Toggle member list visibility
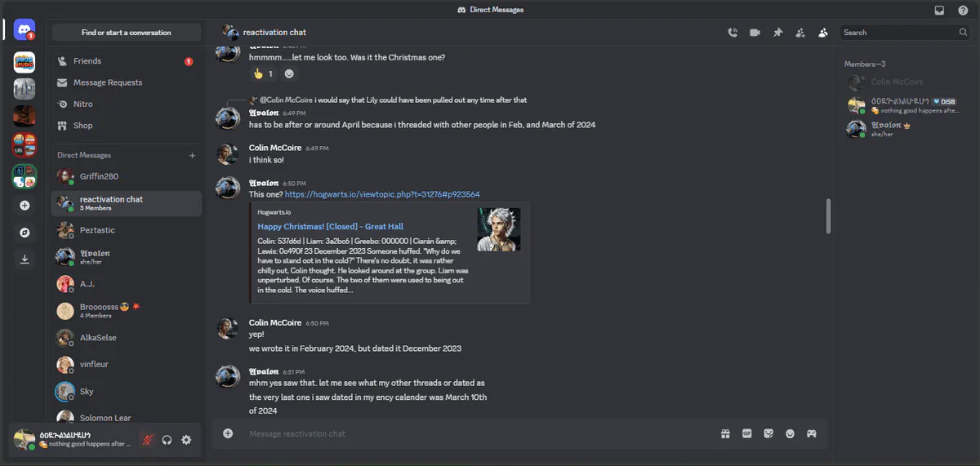 click(x=823, y=33)
